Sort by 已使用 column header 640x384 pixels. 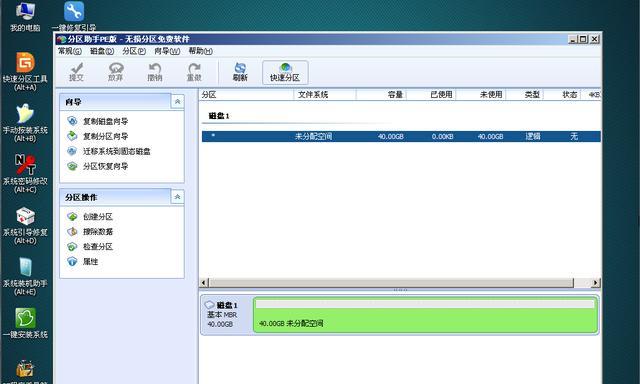(x=431, y=95)
